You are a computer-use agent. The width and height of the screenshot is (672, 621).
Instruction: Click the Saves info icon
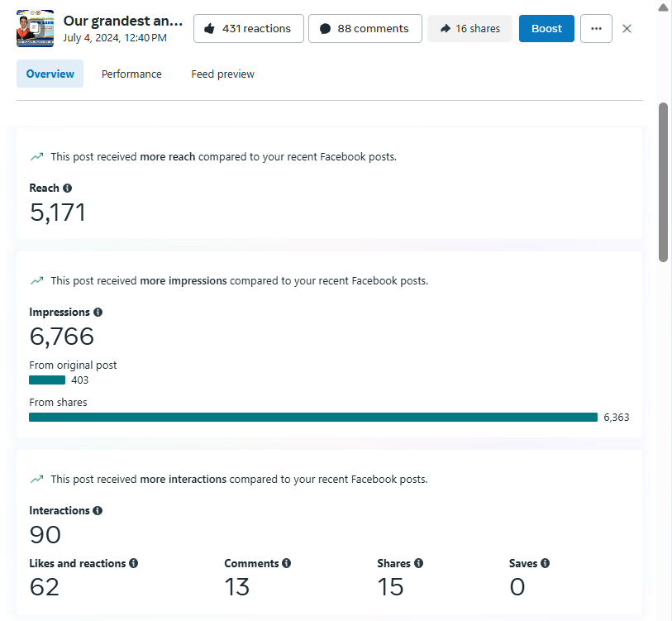pos(545,563)
